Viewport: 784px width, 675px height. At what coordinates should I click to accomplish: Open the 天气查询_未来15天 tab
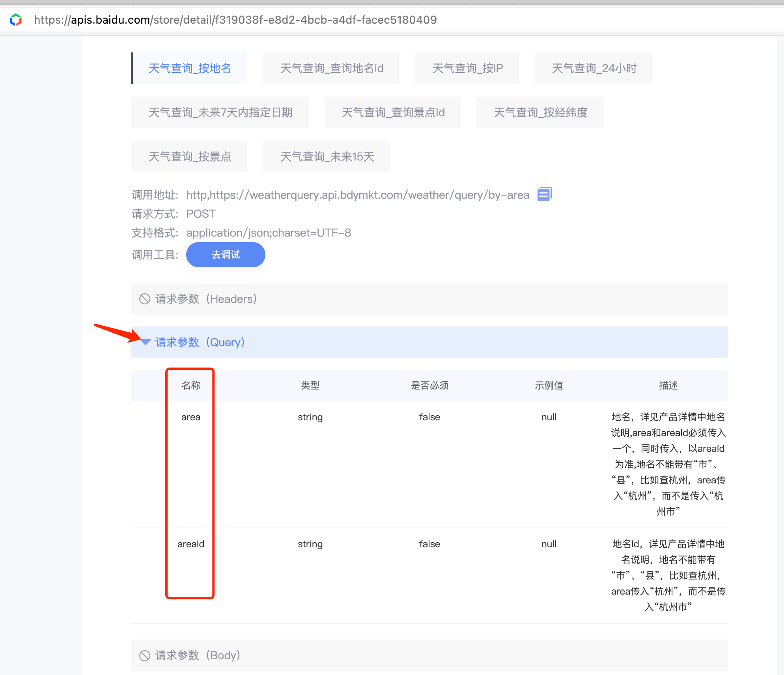(327, 157)
